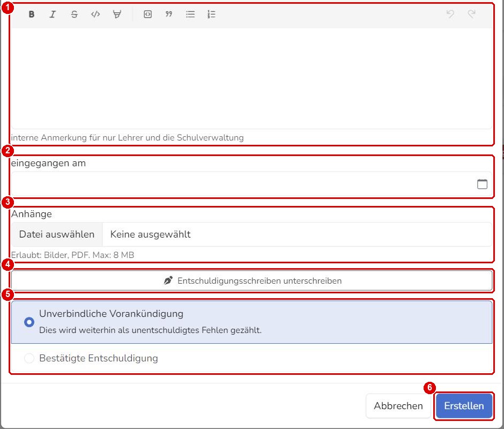Screen dimensions: 504x429
Task: Submit the form with Erstellen
Action: 464,406
